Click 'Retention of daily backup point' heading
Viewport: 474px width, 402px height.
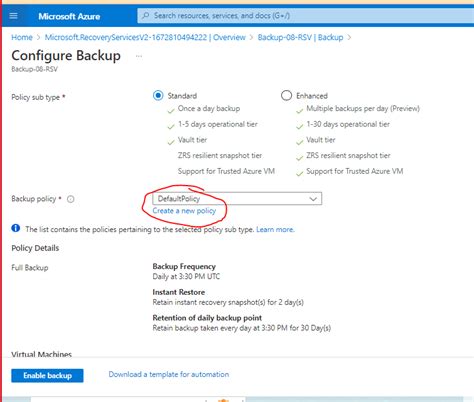tap(207, 318)
